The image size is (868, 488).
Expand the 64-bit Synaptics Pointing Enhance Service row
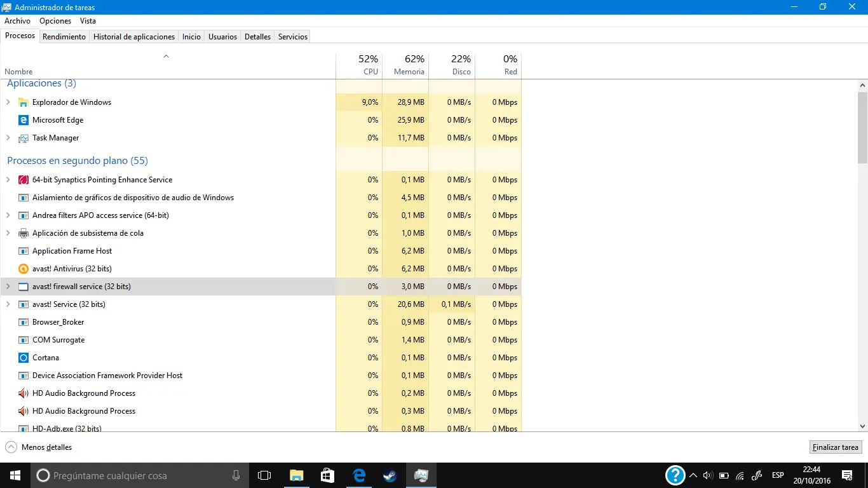(8, 180)
